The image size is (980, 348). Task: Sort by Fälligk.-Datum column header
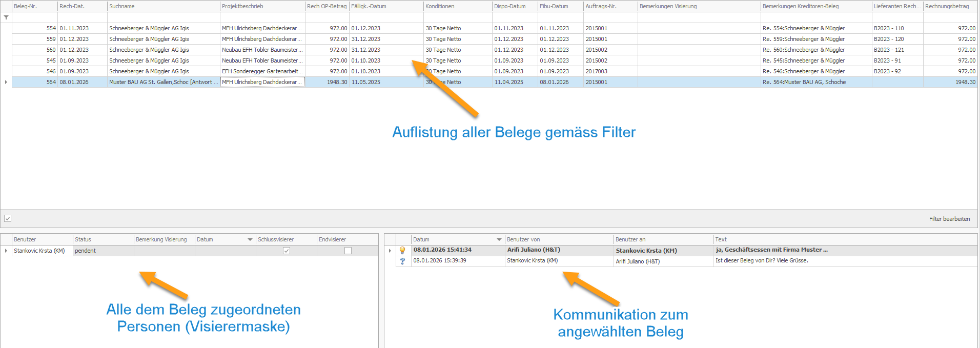(386, 6)
